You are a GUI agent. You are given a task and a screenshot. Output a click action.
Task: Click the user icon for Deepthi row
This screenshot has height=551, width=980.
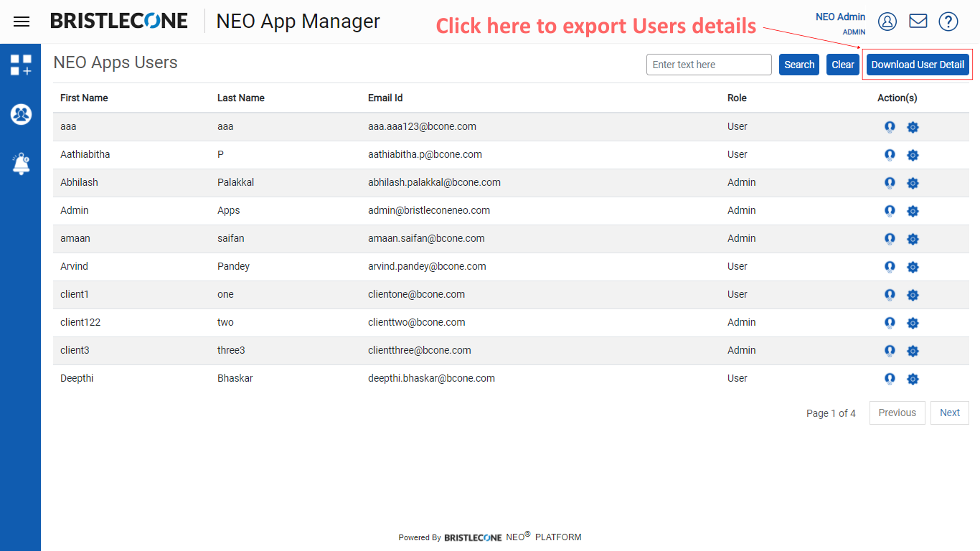pos(890,379)
